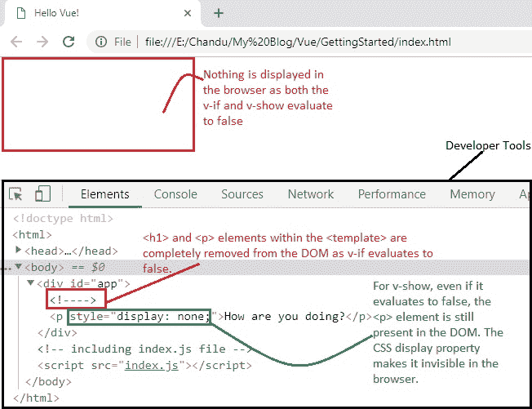Screen dimensions: 532x409
Task: Select the <!doctype html> line
Action: [x=63, y=218]
